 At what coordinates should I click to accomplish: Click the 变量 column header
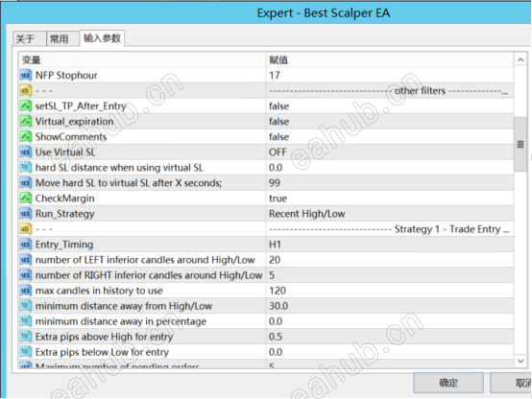tap(142, 60)
